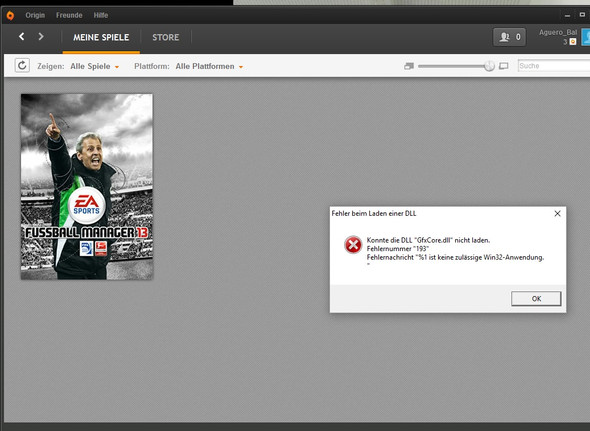Click the large tile size icon
The width and height of the screenshot is (590, 431).
click(x=503, y=66)
